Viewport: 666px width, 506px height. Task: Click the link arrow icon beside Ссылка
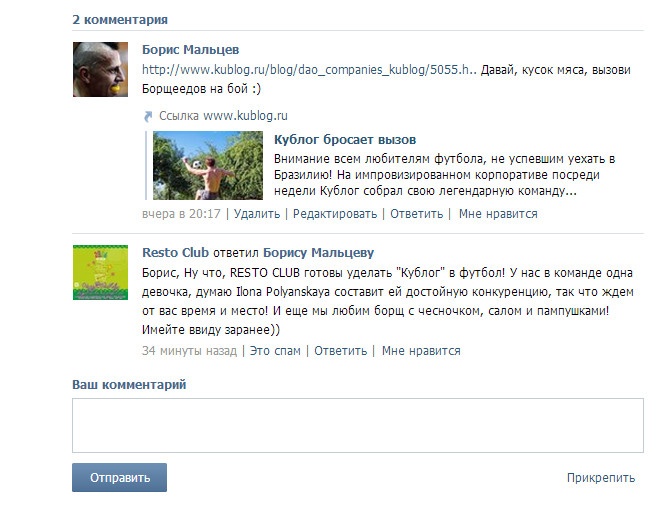click(148, 116)
